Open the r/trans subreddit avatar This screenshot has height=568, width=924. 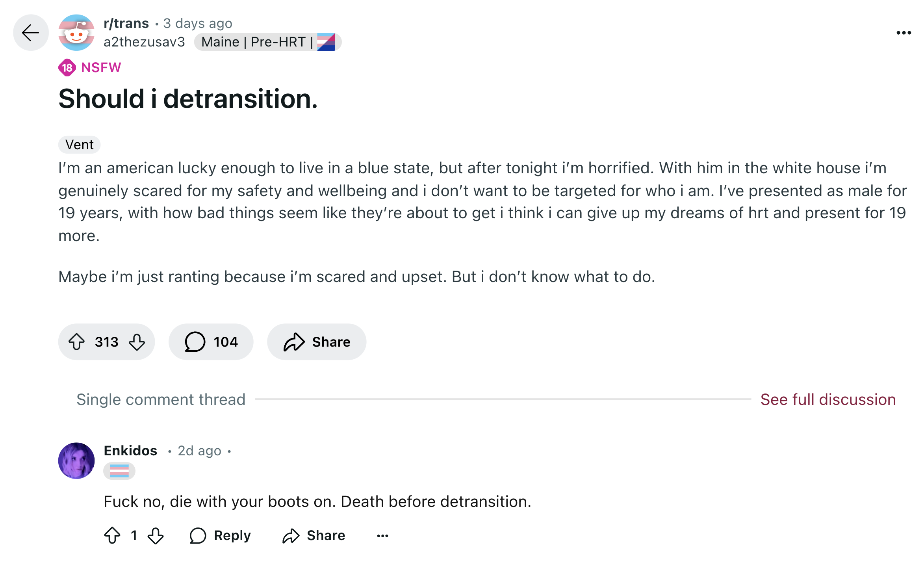[76, 33]
